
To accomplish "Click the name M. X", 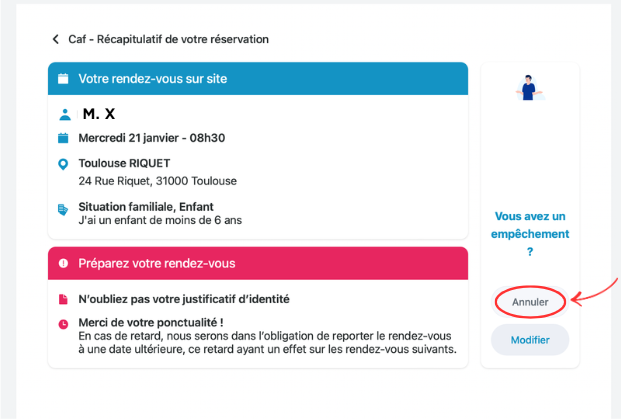I will pyautogui.click(x=99, y=115).
